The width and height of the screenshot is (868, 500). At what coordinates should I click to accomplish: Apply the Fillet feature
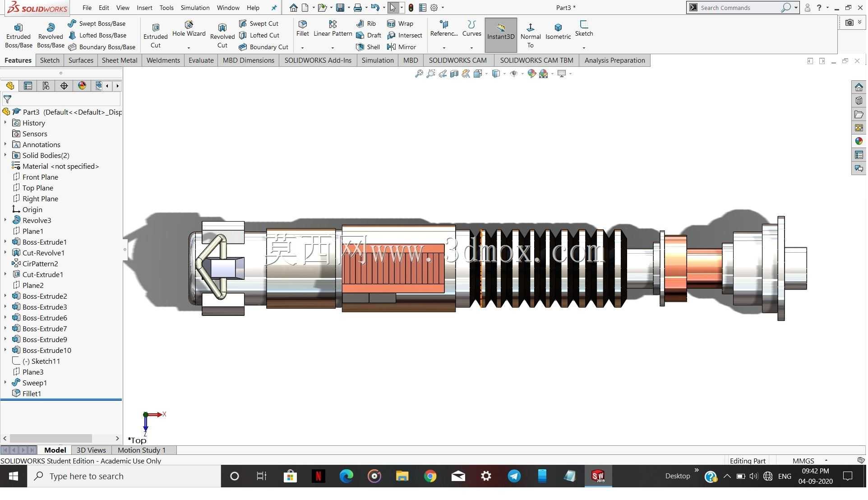[303, 28]
